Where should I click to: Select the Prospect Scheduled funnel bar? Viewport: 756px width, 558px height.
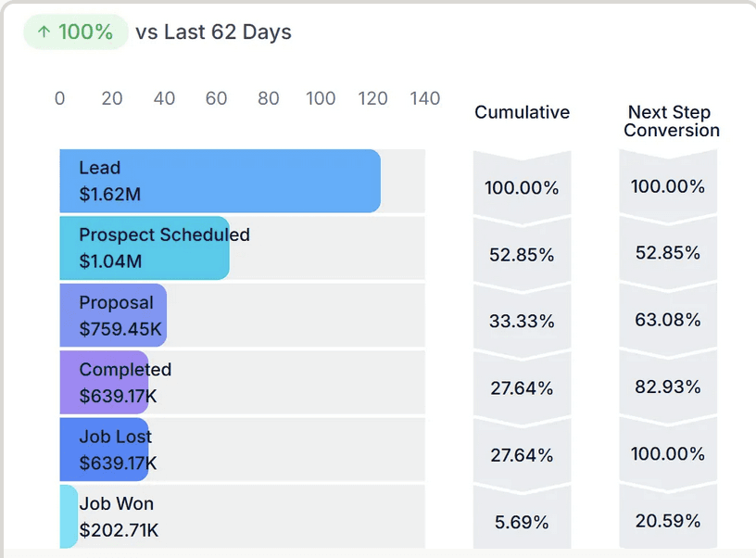tap(145, 247)
